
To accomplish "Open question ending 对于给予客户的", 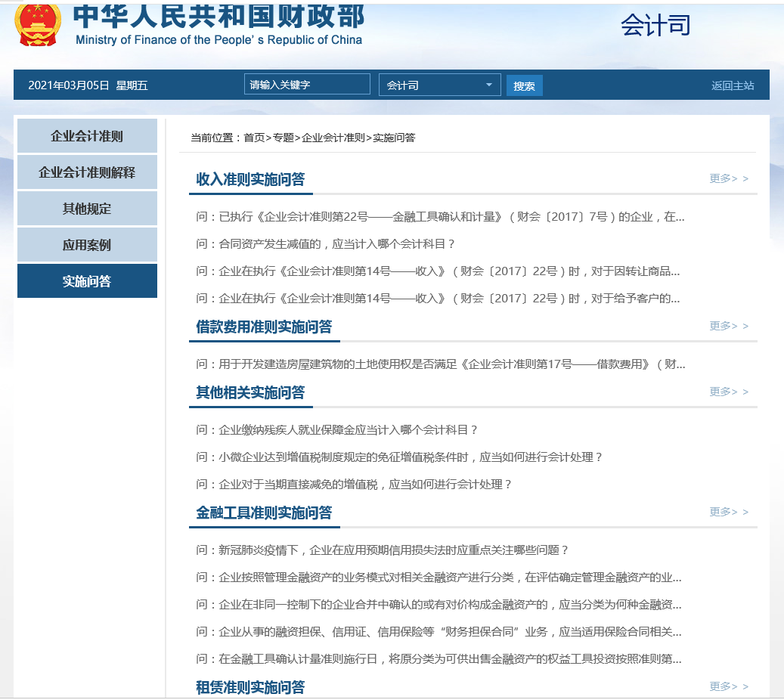I will pyautogui.click(x=438, y=299).
